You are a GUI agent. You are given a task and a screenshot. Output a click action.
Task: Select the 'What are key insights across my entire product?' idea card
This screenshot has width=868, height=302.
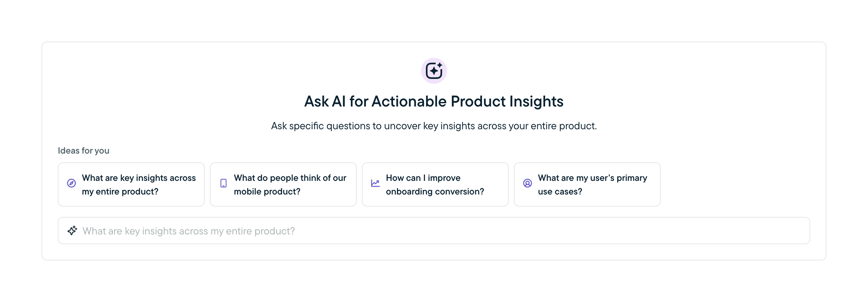click(131, 184)
